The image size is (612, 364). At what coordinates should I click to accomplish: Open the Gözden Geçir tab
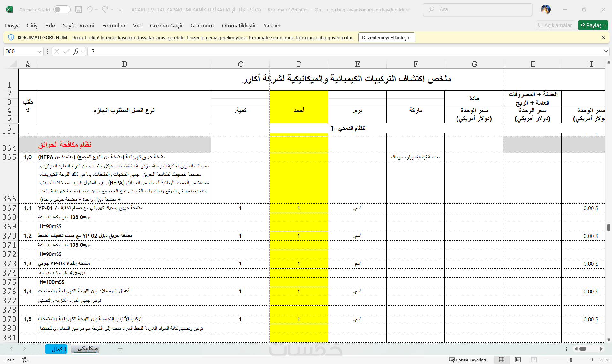click(x=167, y=26)
